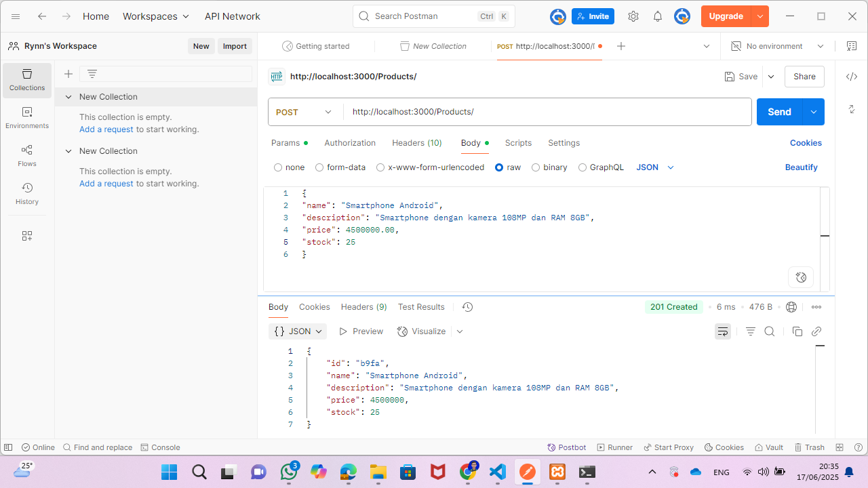Select the binary body option

tap(536, 167)
